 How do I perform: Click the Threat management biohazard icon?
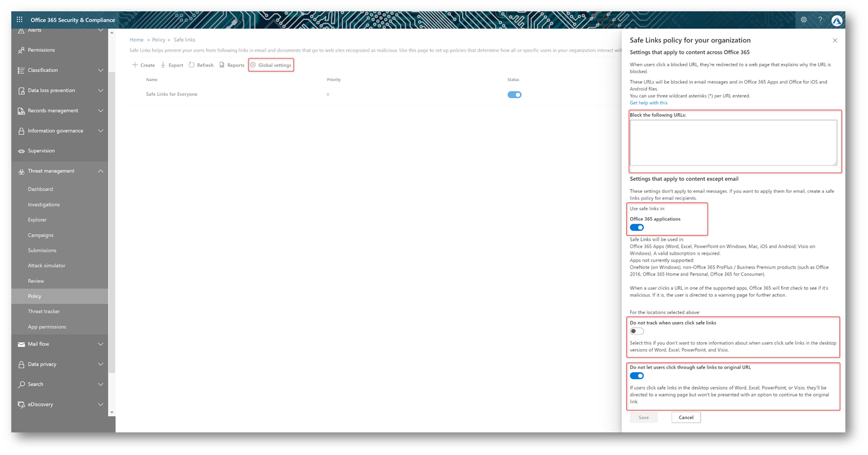tap(21, 171)
